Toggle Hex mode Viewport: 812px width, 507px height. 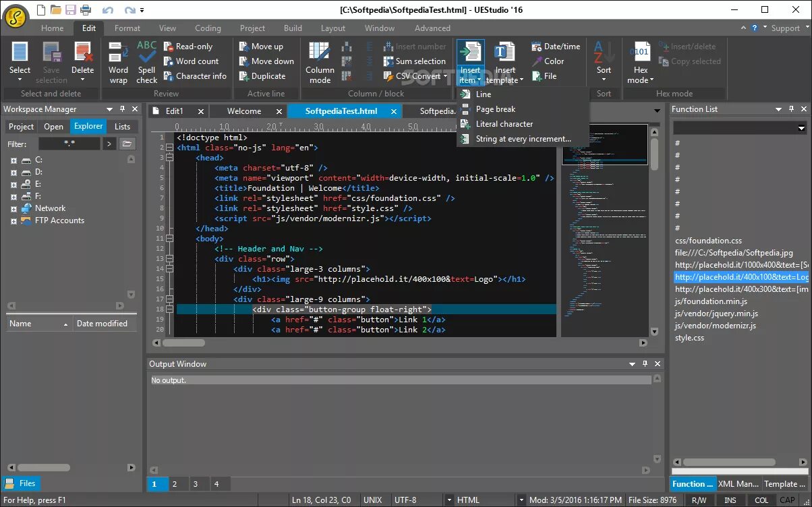(x=641, y=62)
